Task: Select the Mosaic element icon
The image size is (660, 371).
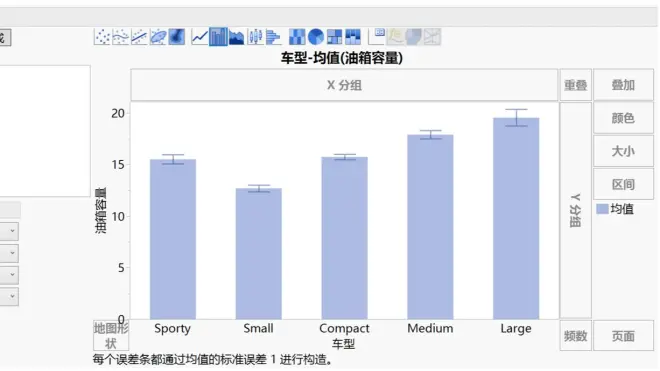Action: [353, 37]
